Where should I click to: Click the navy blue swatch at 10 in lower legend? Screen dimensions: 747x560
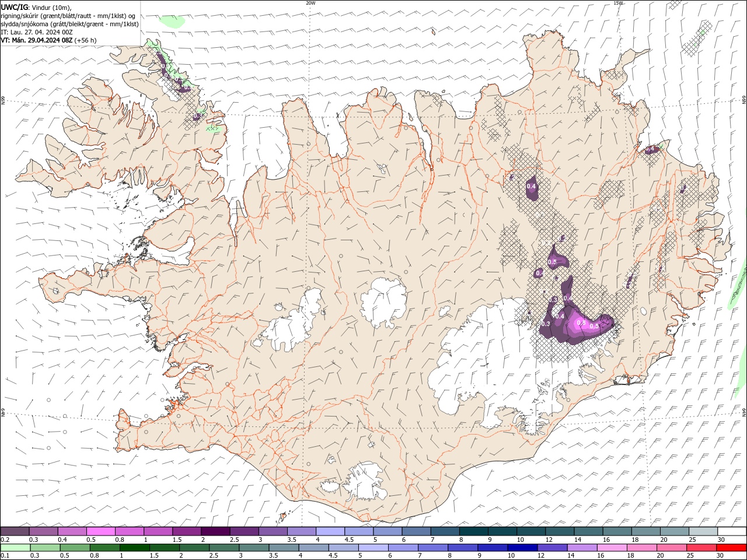point(522,548)
